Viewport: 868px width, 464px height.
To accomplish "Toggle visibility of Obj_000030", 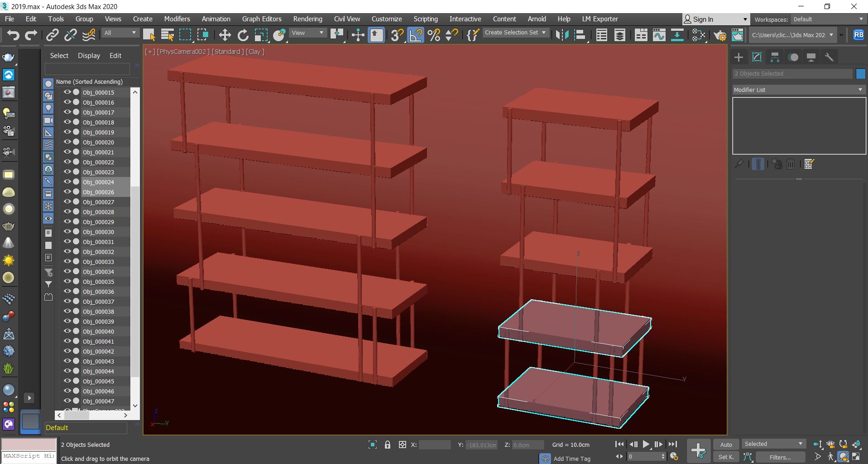I will coord(67,231).
